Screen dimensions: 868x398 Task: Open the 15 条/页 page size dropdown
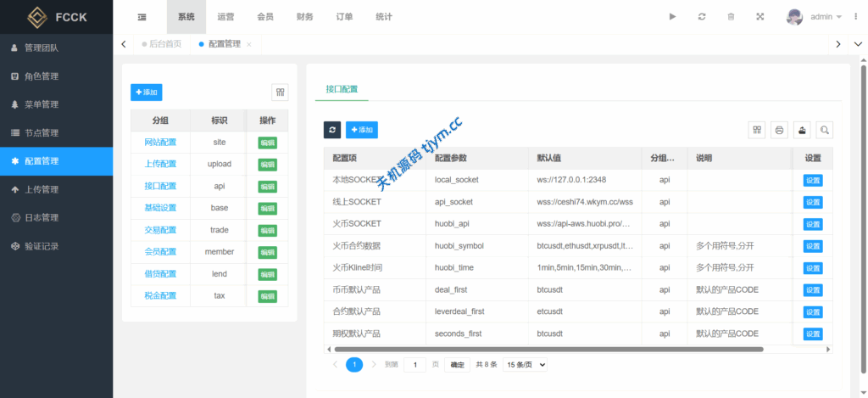click(x=525, y=365)
